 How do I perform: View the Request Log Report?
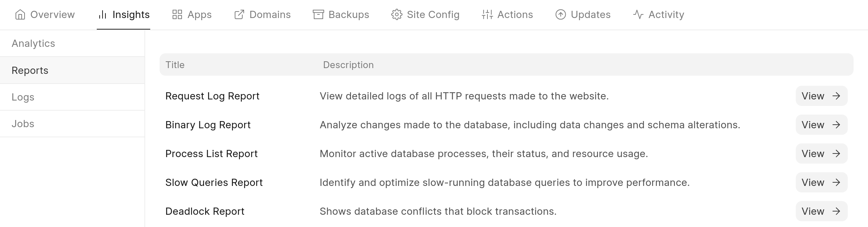821,96
